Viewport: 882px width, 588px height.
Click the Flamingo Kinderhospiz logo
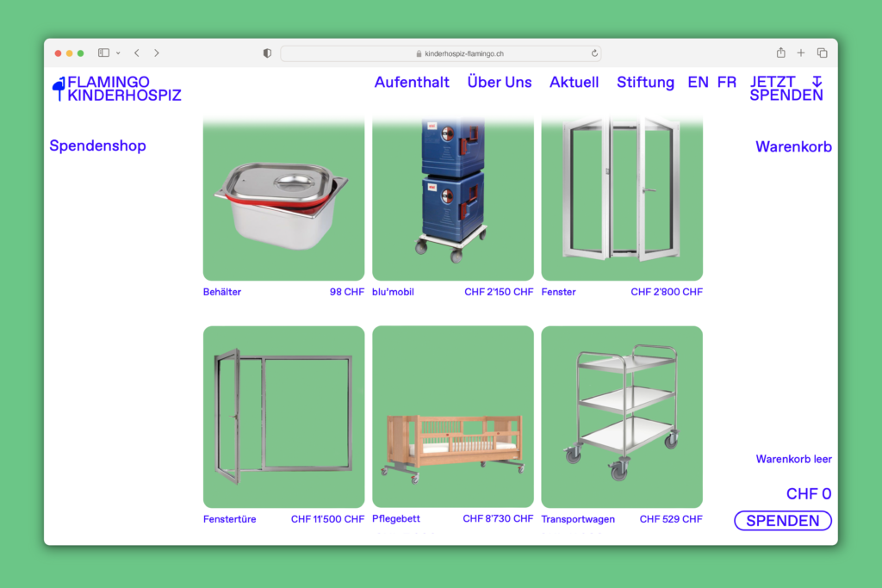pyautogui.click(x=116, y=89)
